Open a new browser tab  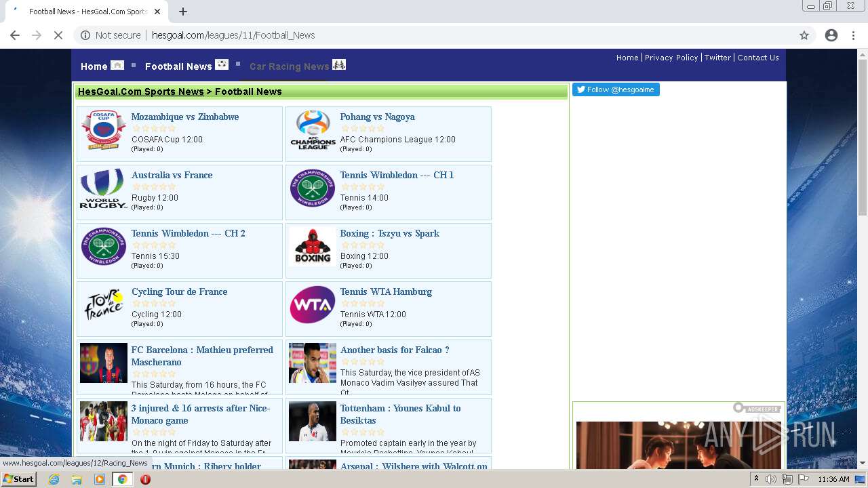point(183,12)
